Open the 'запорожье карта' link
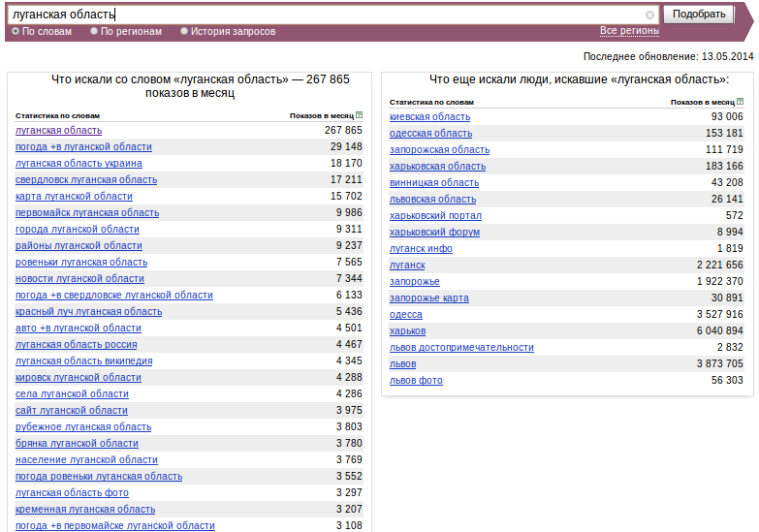The height and width of the screenshot is (532, 759). (x=429, y=297)
